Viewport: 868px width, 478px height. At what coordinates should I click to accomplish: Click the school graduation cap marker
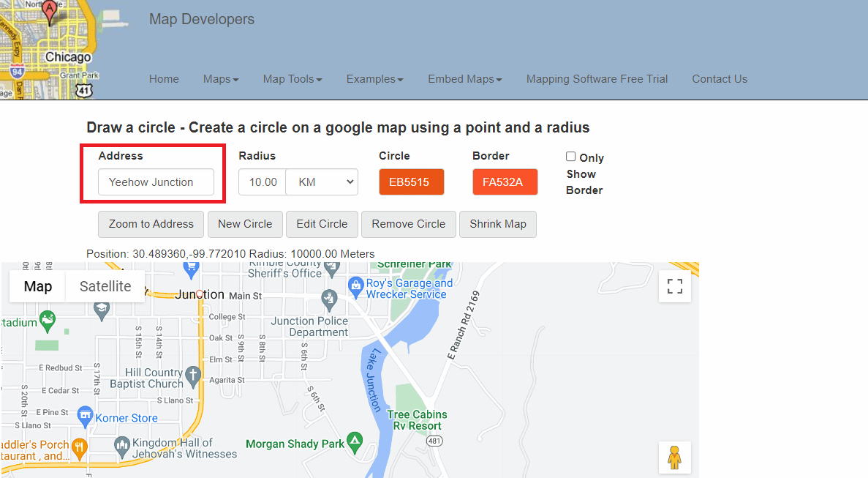pos(102,310)
